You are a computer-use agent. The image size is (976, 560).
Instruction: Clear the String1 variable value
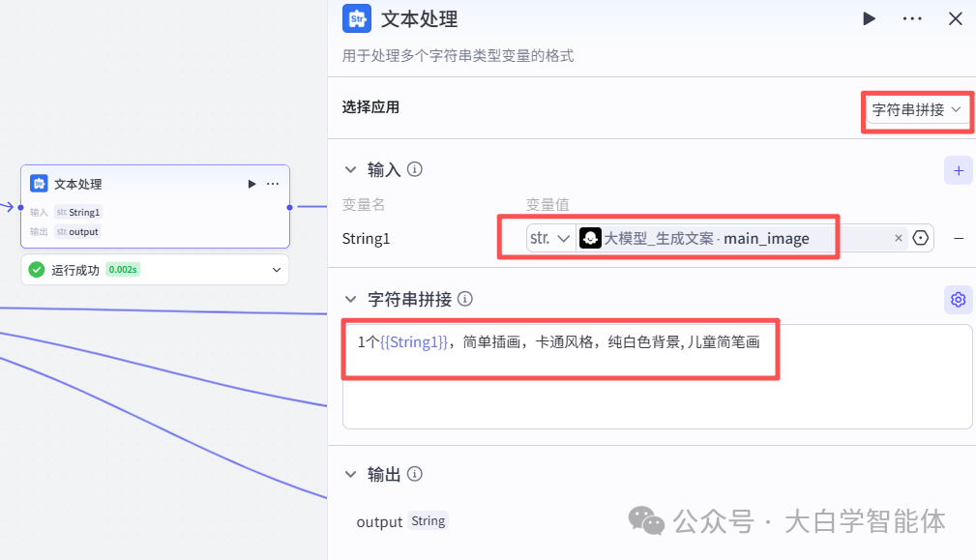tap(899, 238)
